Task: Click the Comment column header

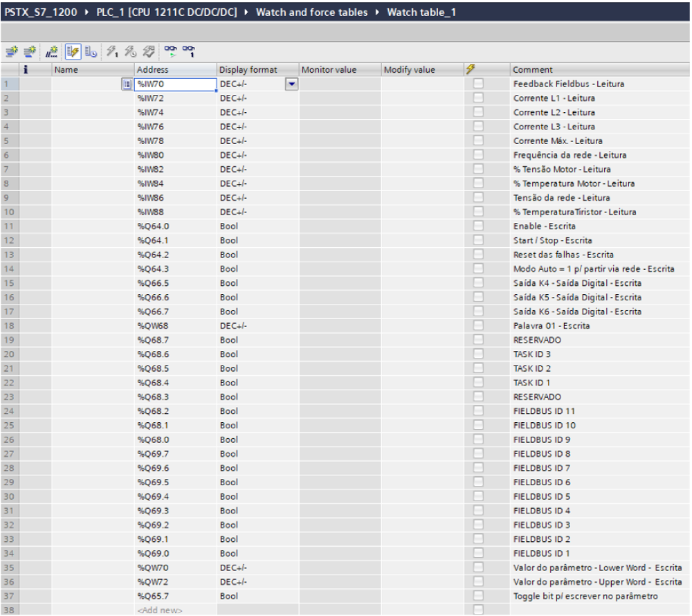Action: click(x=599, y=69)
